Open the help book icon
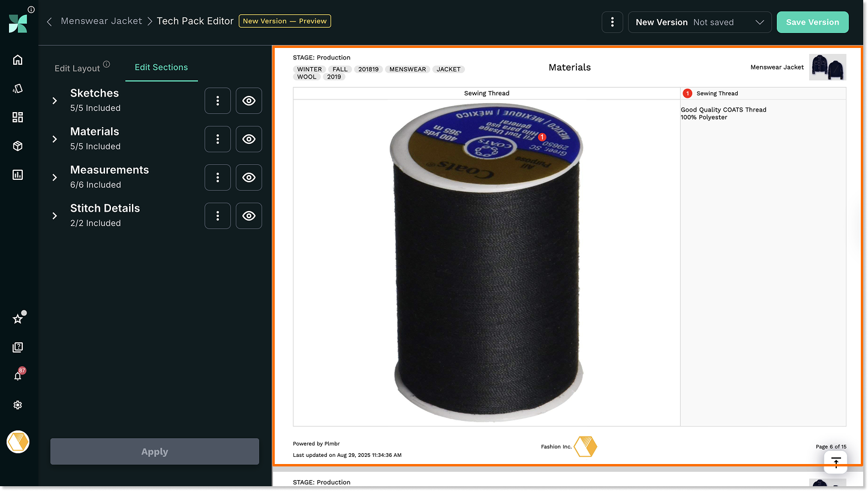 tap(17, 347)
